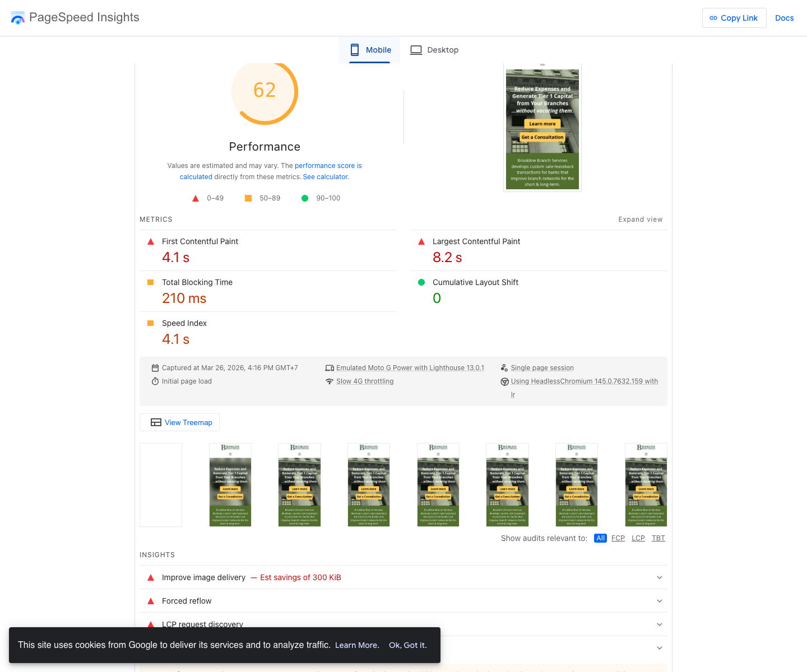The image size is (807, 672).
Task: Click the orange Performance score gauge
Action: (265, 91)
